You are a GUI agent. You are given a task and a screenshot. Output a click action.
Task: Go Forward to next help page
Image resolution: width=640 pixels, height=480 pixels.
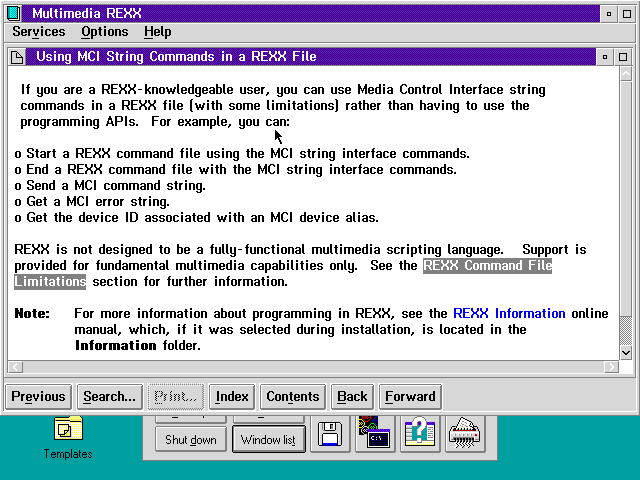tap(410, 396)
